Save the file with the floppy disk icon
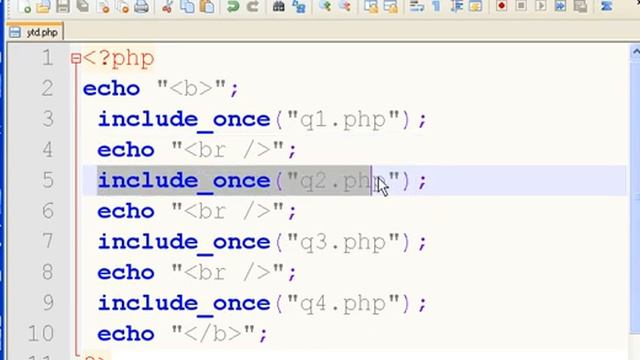The width and height of the screenshot is (640, 360). click(x=62, y=6)
